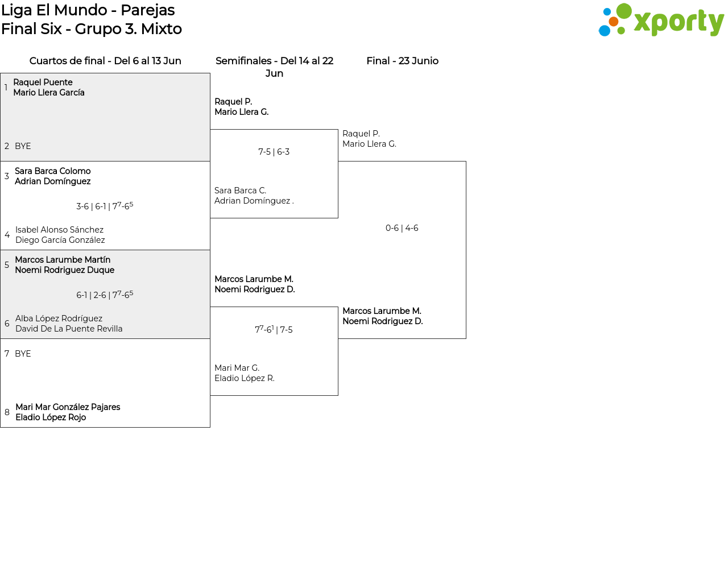Open the 7-5 second semifinal result
Screen dimensions: 728x571
click(x=274, y=330)
